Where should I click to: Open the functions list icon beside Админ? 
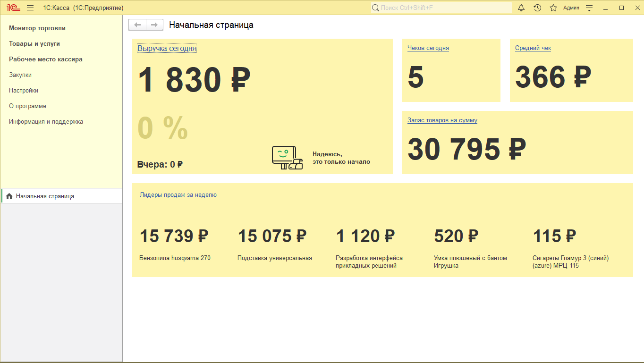tap(589, 8)
